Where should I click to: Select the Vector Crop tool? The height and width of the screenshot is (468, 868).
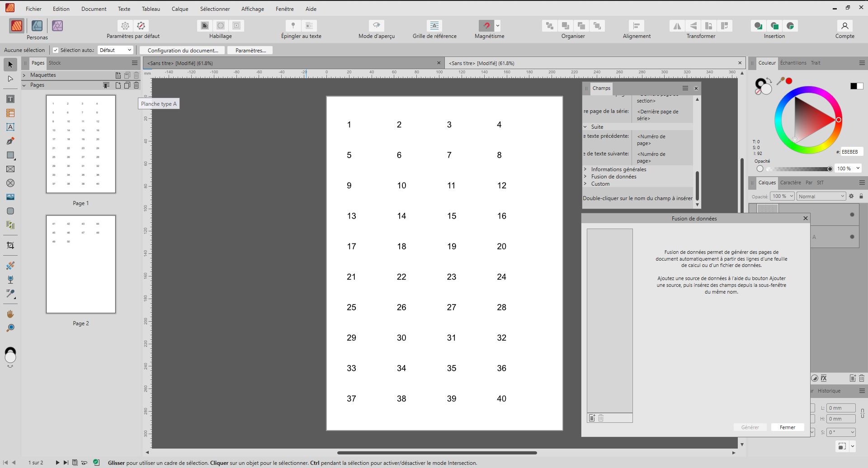(10, 245)
